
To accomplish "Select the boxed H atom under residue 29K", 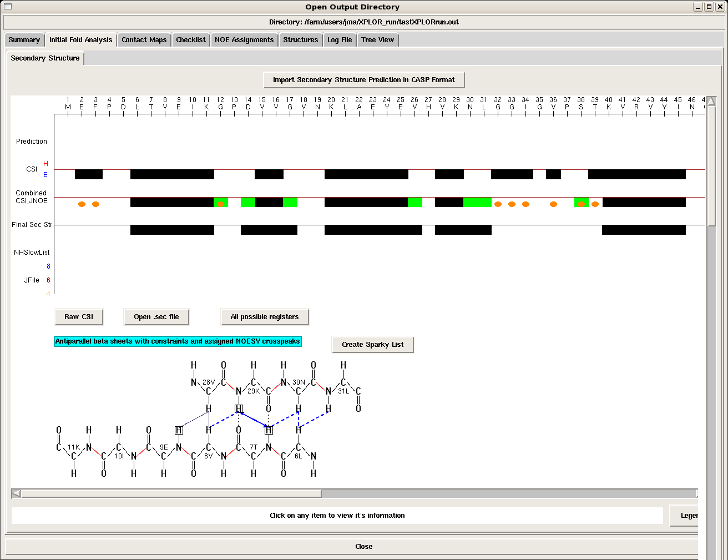I will pos(239,409).
